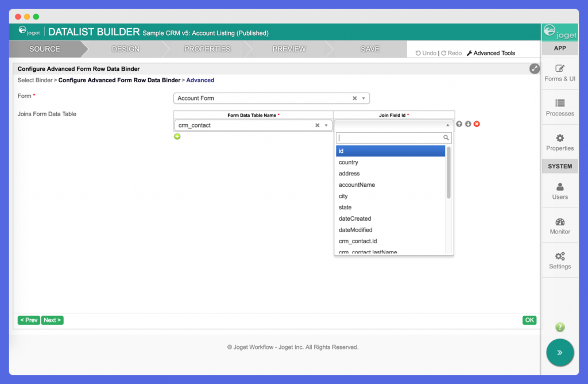Select the state option
The width and height of the screenshot is (588, 384).
(x=390, y=207)
